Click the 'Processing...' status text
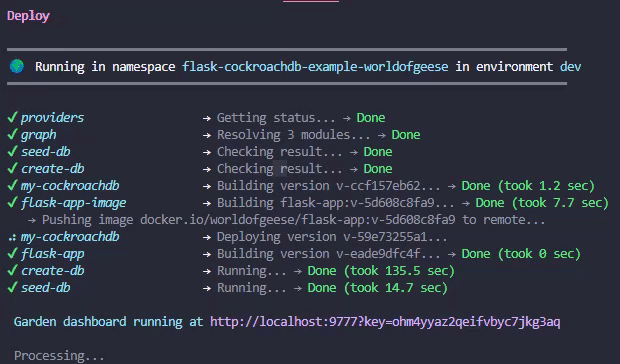 coord(59,355)
